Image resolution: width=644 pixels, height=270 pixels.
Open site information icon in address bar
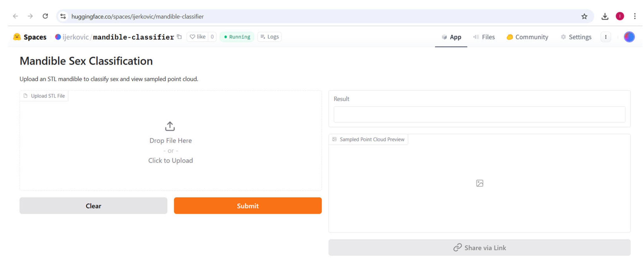[x=63, y=16]
